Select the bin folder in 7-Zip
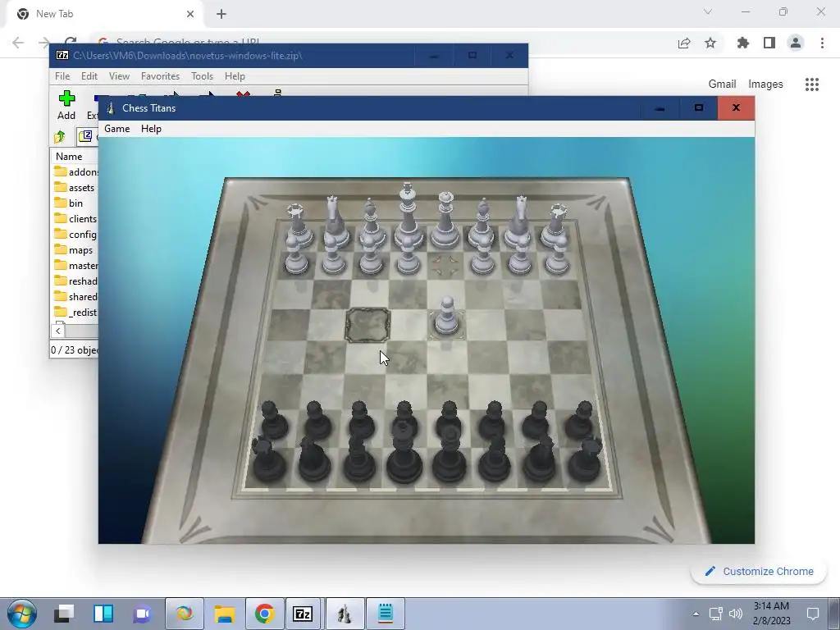The width and height of the screenshot is (840, 630). 69,203
